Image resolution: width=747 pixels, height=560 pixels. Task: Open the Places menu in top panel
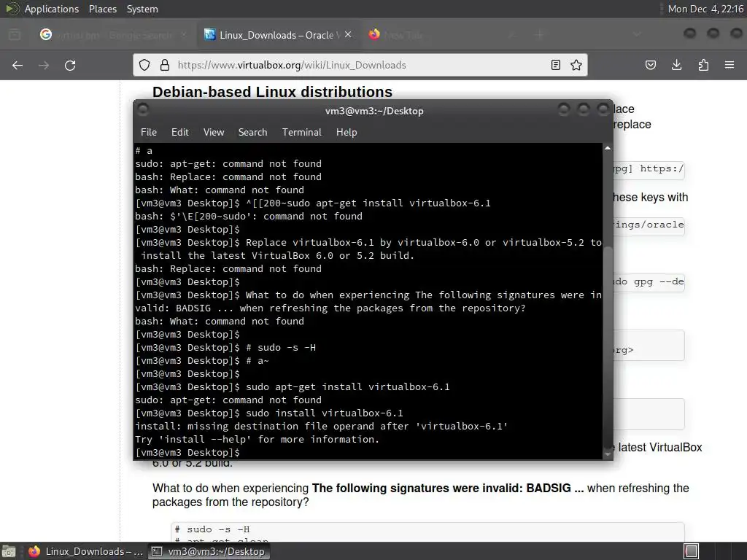(102, 9)
